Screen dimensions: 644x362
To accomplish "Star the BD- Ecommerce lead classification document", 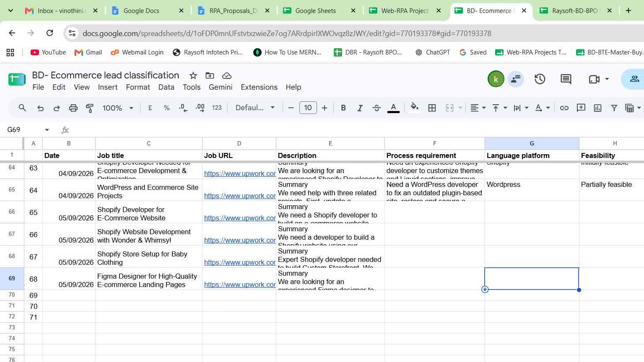I will click(x=193, y=75).
